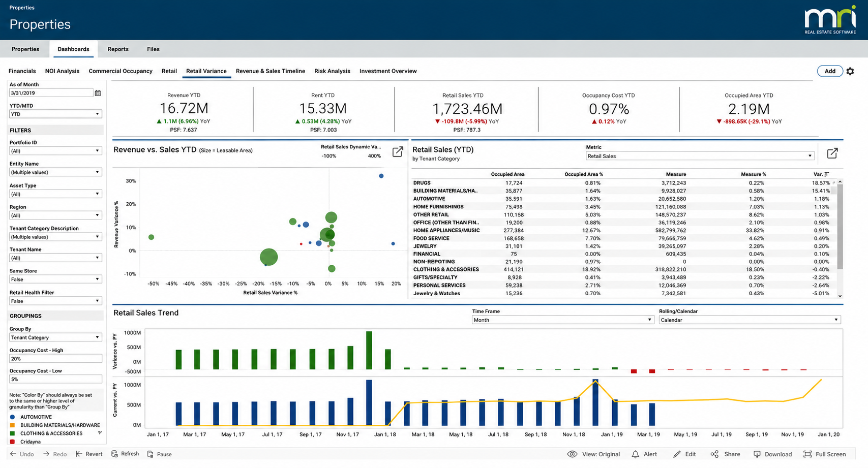Select the DRUGS row in the table
The image size is (868, 468).
(x=621, y=183)
